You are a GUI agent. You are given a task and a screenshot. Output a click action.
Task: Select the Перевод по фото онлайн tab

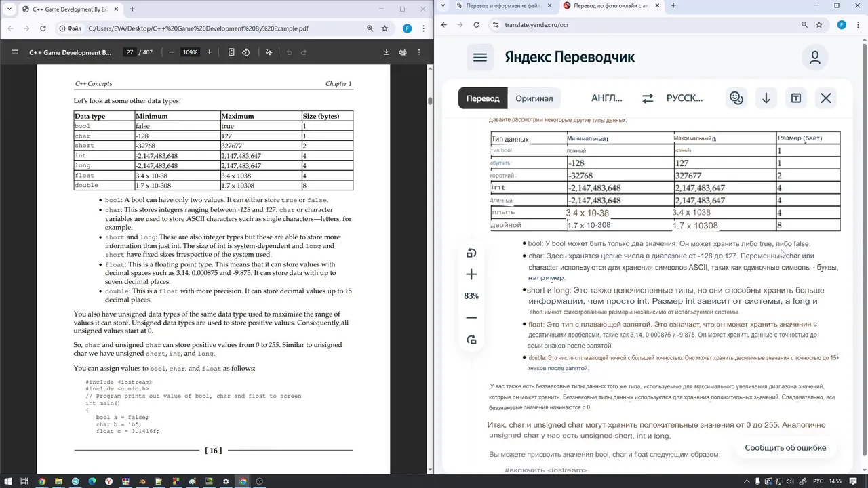(613, 5)
